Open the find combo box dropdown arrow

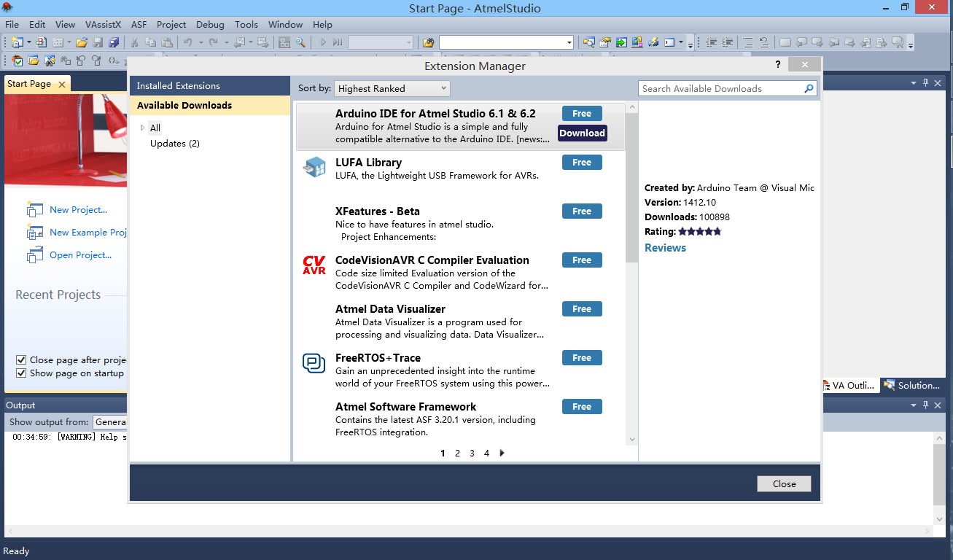click(569, 42)
